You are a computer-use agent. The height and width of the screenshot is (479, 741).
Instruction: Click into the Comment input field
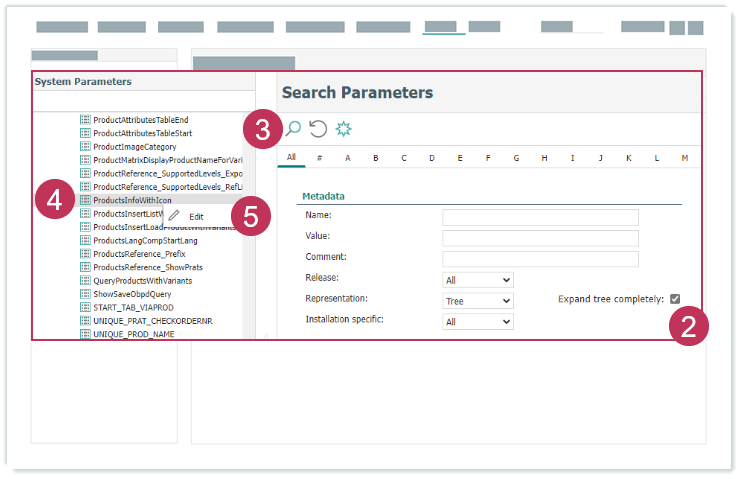tap(540, 259)
